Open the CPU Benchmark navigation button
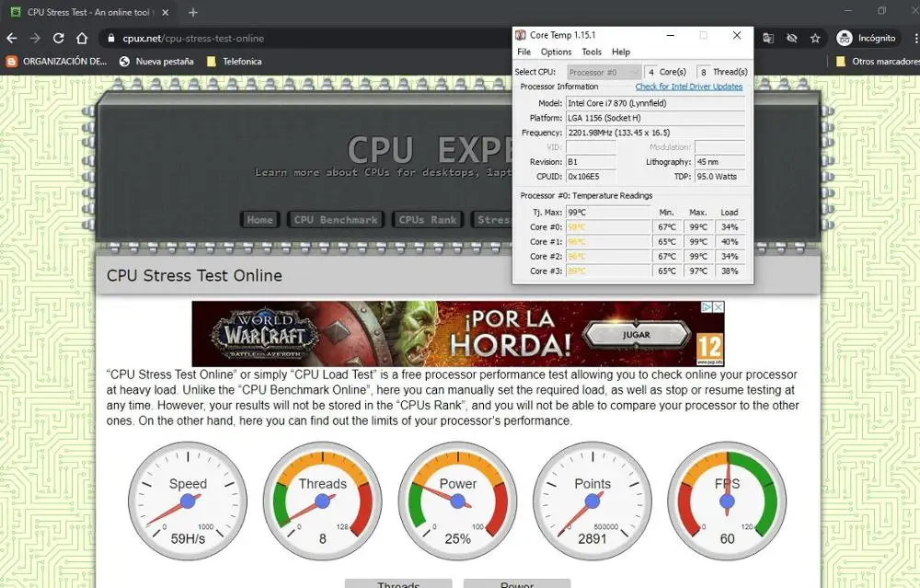Screen dimensions: 920x588 click(336, 220)
